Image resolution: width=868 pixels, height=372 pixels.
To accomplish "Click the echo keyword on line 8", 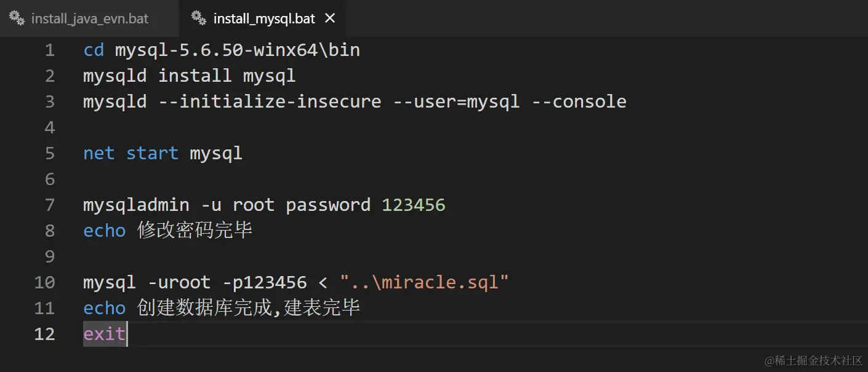I will pyautogui.click(x=104, y=231).
